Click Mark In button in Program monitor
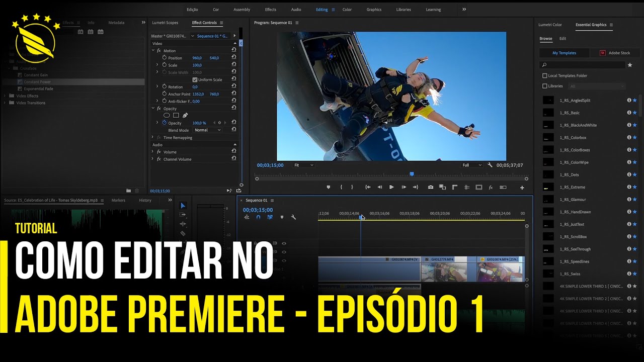Viewport: 644px width, 362px height. [x=341, y=187]
